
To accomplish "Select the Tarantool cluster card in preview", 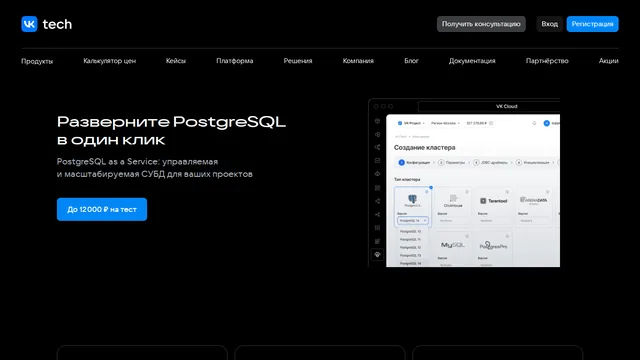I will click(493, 207).
